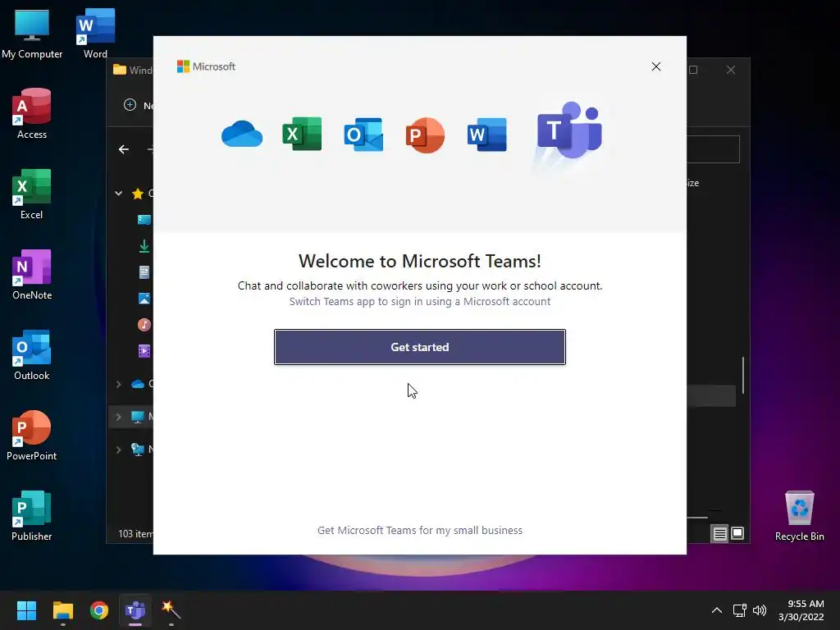
Task: Select the Publisher desktop shortcut
Action: [x=32, y=516]
